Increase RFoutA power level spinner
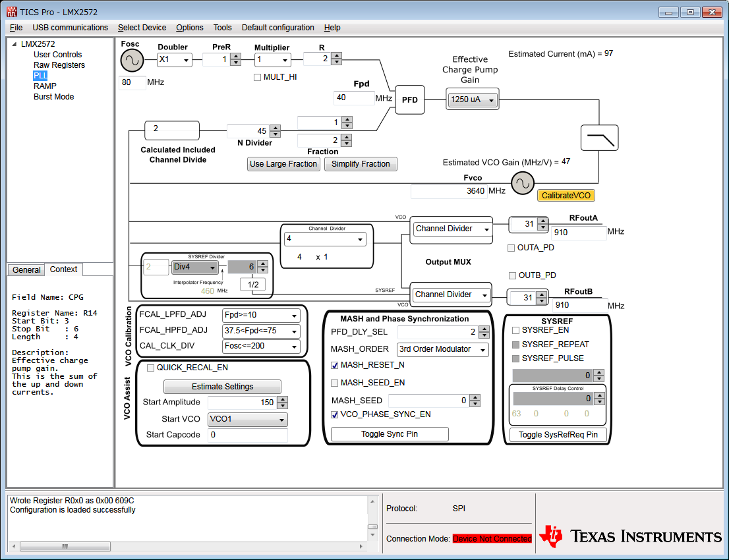Viewport: 729px width, 560px height. click(542, 221)
